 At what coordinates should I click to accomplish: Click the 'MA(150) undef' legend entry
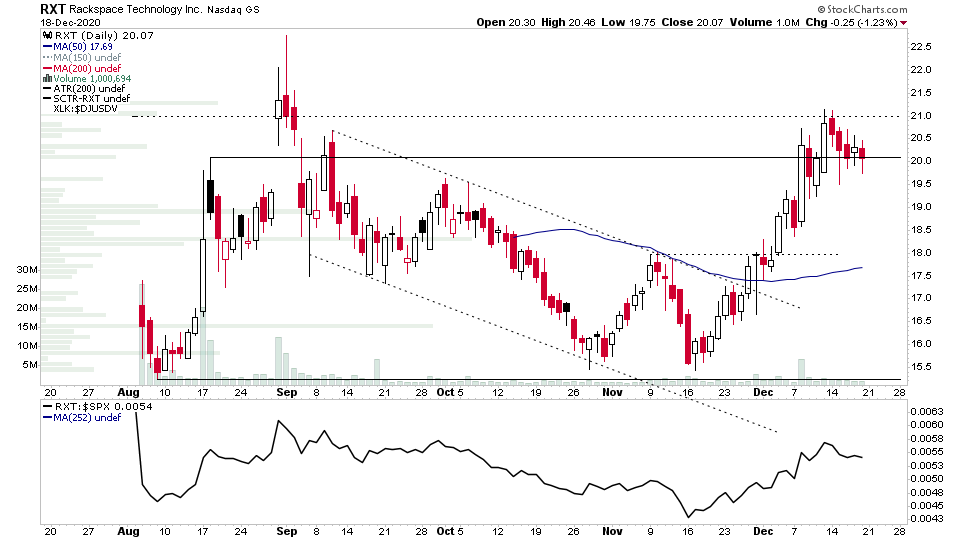pos(87,58)
